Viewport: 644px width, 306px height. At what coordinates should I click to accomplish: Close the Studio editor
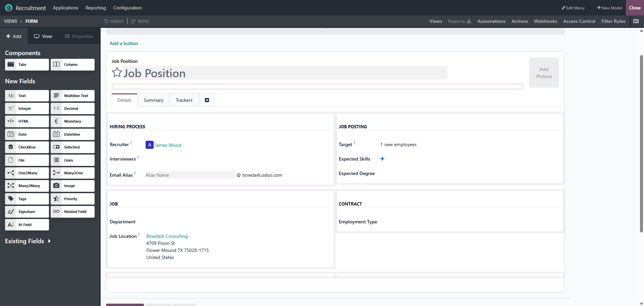tap(635, 8)
